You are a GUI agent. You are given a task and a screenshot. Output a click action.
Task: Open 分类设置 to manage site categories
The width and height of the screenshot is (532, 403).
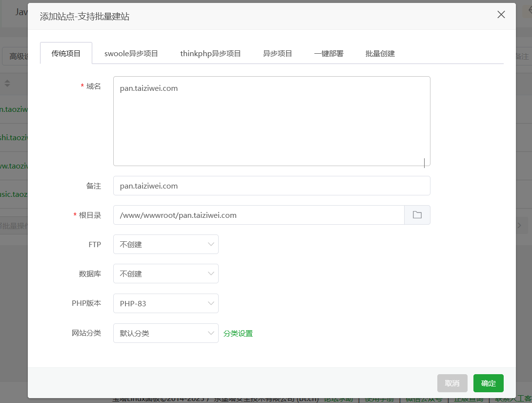(x=238, y=333)
